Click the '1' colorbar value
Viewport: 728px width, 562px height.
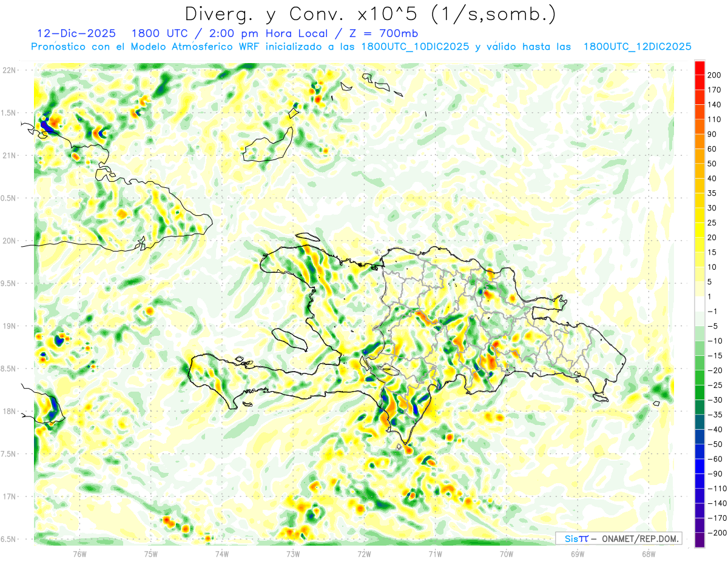(x=710, y=296)
